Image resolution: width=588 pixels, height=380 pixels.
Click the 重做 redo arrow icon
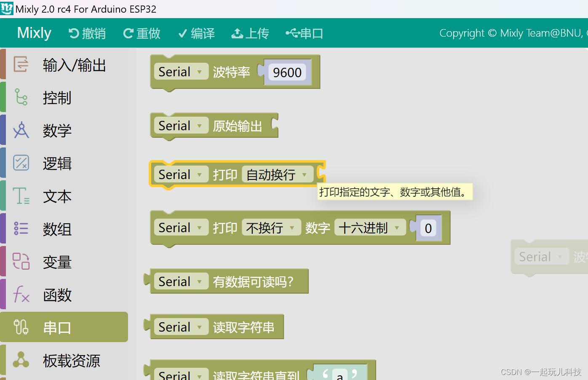tap(128, 33)
